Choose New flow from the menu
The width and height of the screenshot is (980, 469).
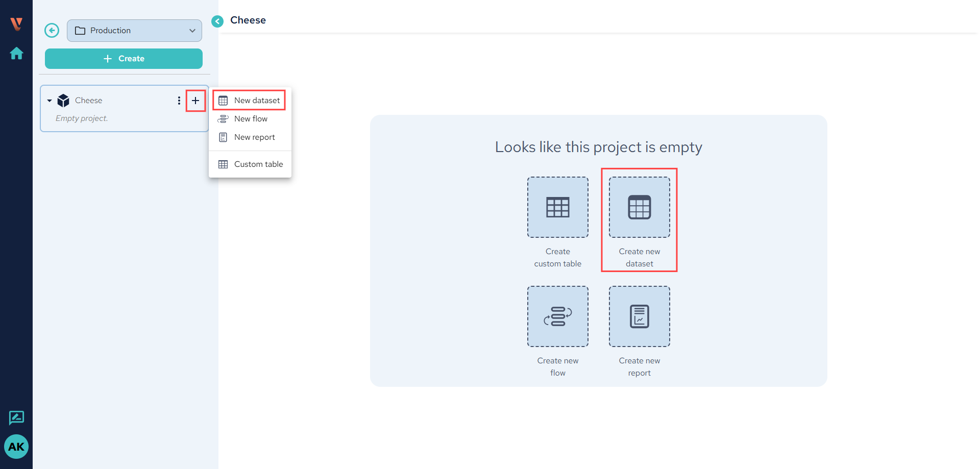coord(250,119)
